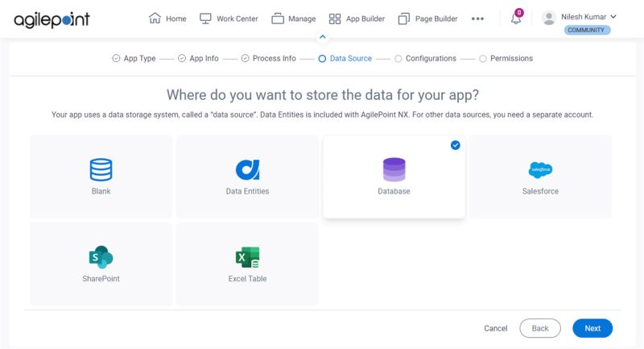644x349 pixels.
Task: Click the Back button
Action: click(539, 328)
